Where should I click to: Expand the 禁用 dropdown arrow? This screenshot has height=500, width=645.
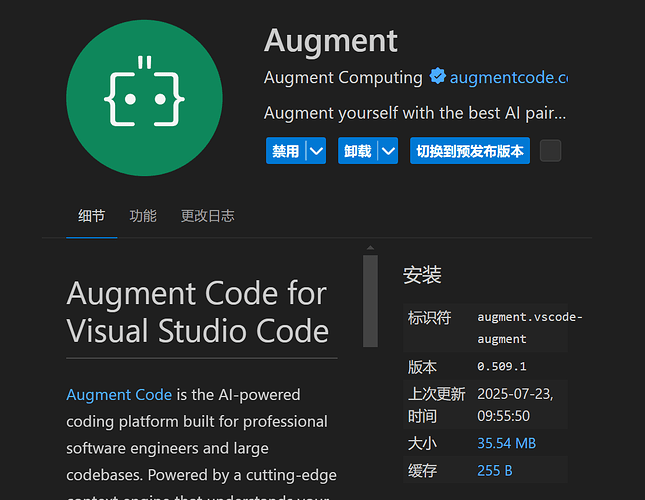coord(316,151)
